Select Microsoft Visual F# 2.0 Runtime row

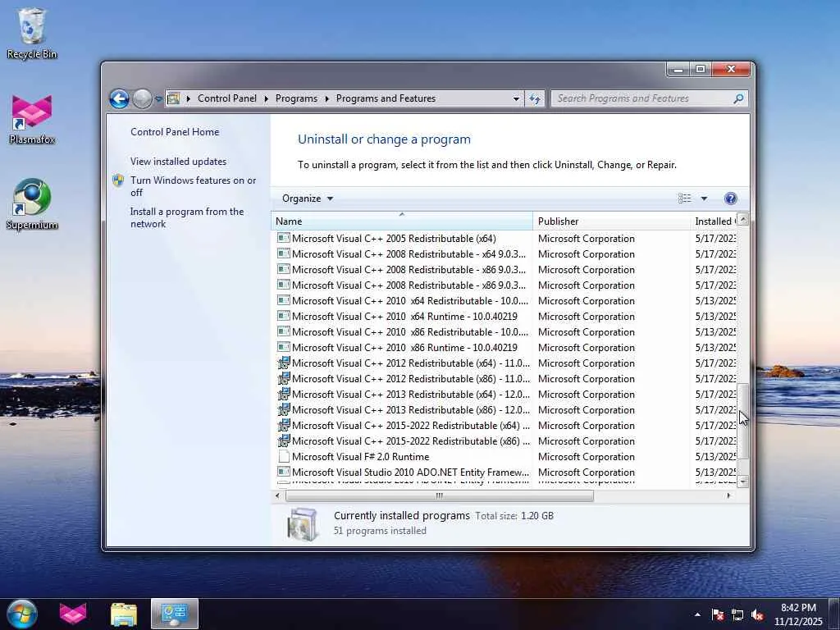[504, 457]
